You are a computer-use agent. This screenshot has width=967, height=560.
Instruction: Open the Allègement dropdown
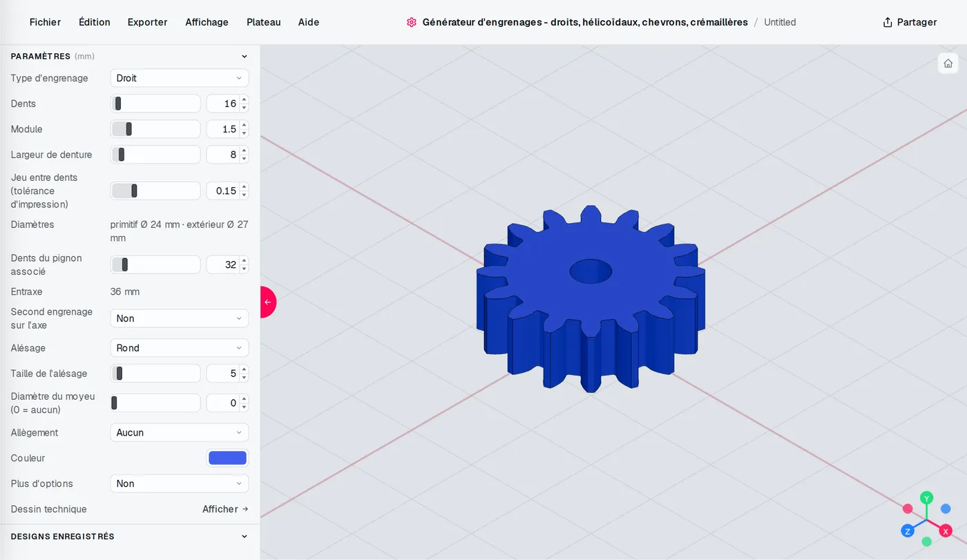[x=180, y=433]
